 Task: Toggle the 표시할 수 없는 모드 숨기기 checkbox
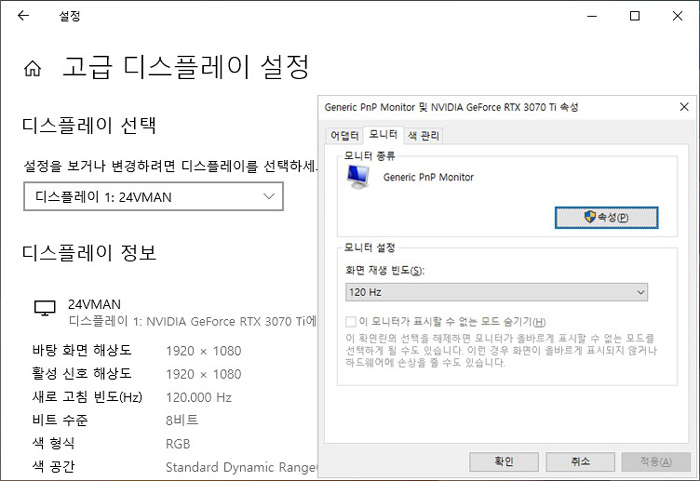click(350, 322)
